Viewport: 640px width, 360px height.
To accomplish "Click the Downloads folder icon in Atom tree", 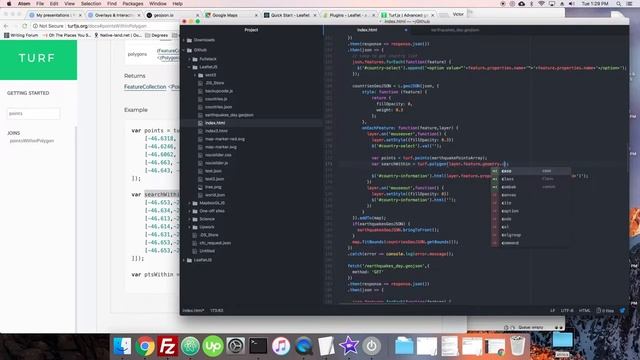I will (x=189, y=40).
